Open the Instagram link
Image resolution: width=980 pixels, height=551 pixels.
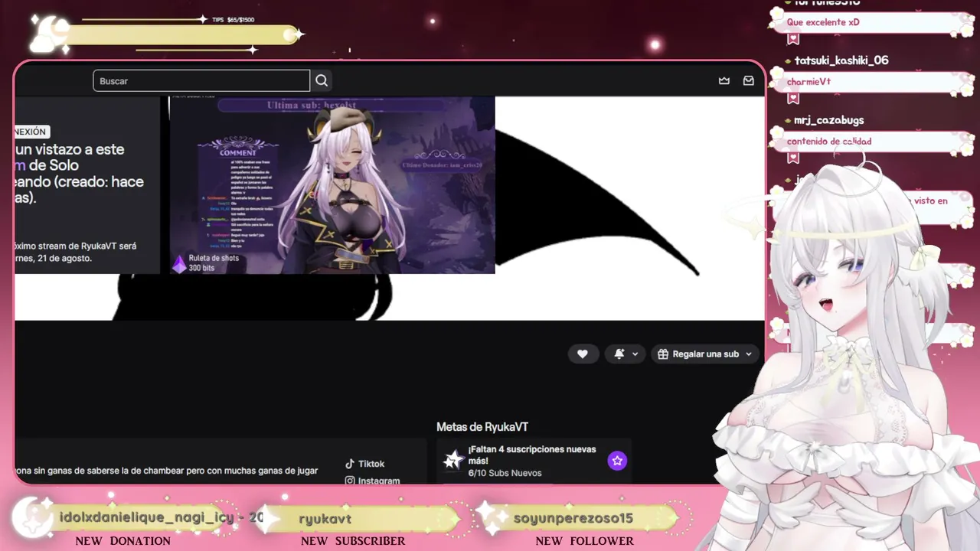pos(372,481)
